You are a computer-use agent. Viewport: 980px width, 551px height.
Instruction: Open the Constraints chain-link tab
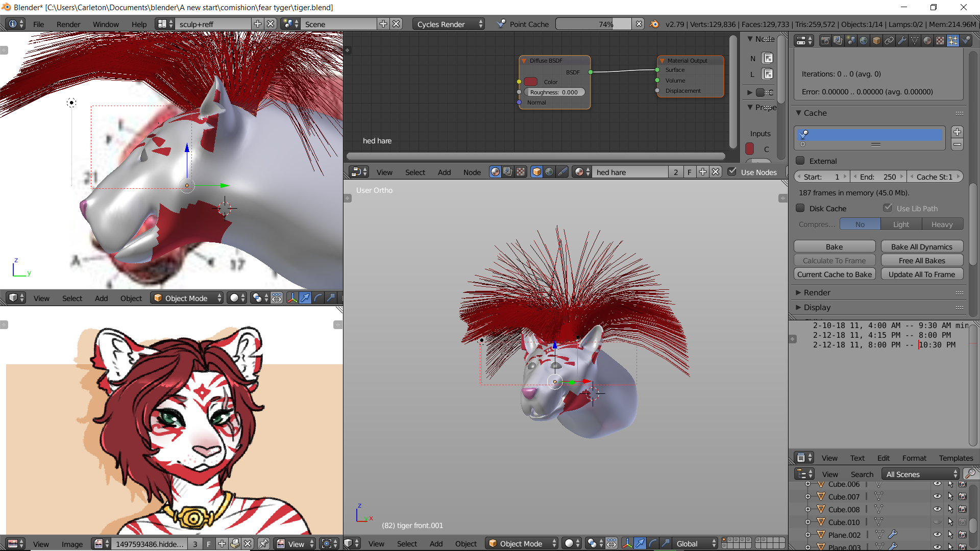coord(889,41)
